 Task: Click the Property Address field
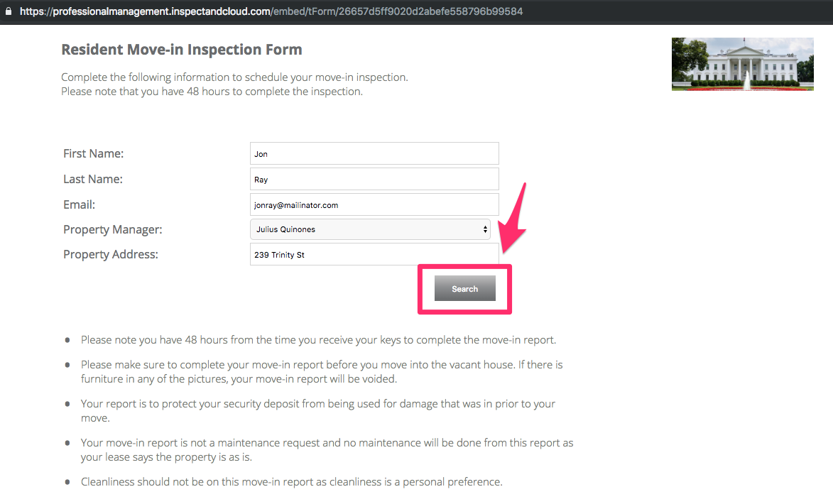tap(374, 254)
